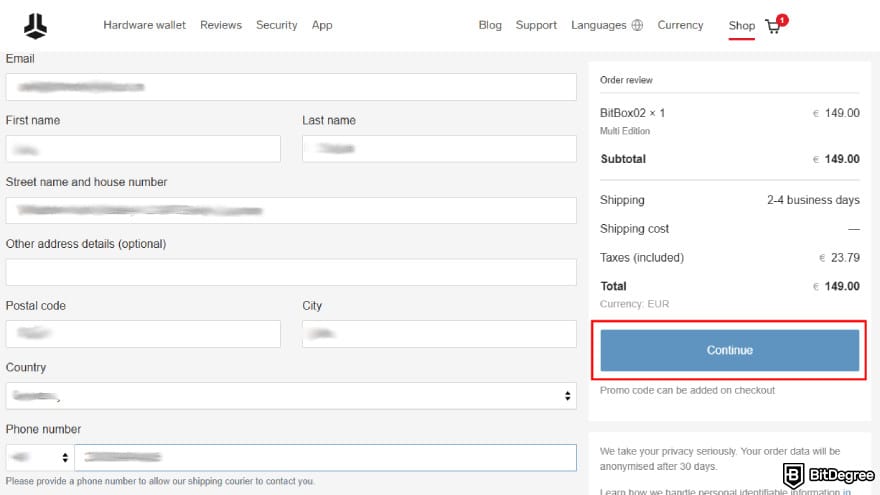Open the Support page
This screenshot has width=880, height=495.
[536, 25]
